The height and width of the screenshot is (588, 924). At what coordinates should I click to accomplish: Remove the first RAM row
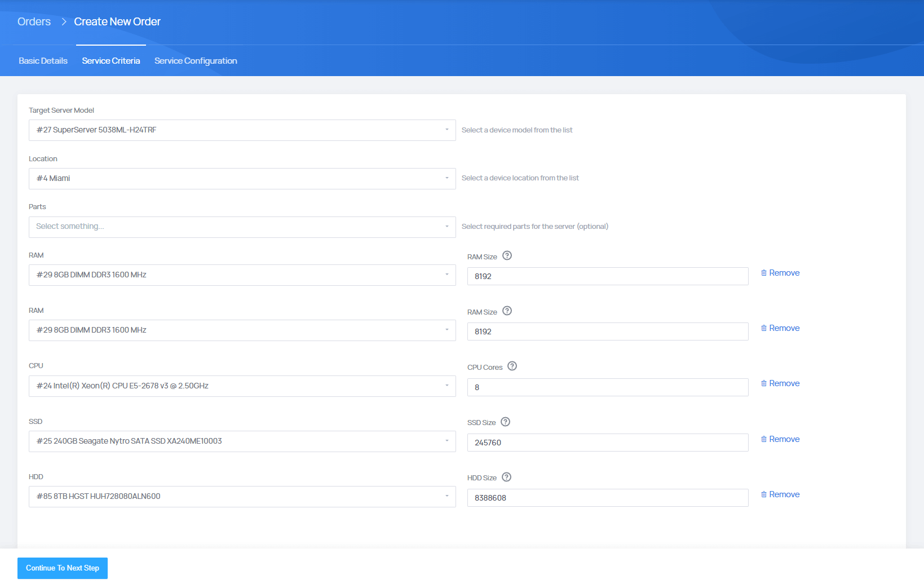(780, 273)
